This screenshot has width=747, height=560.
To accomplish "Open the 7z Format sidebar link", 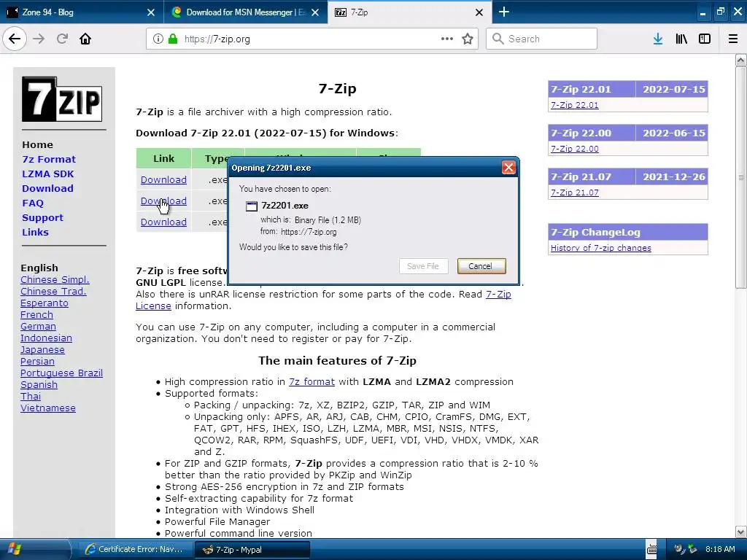I will click(49, 159).
